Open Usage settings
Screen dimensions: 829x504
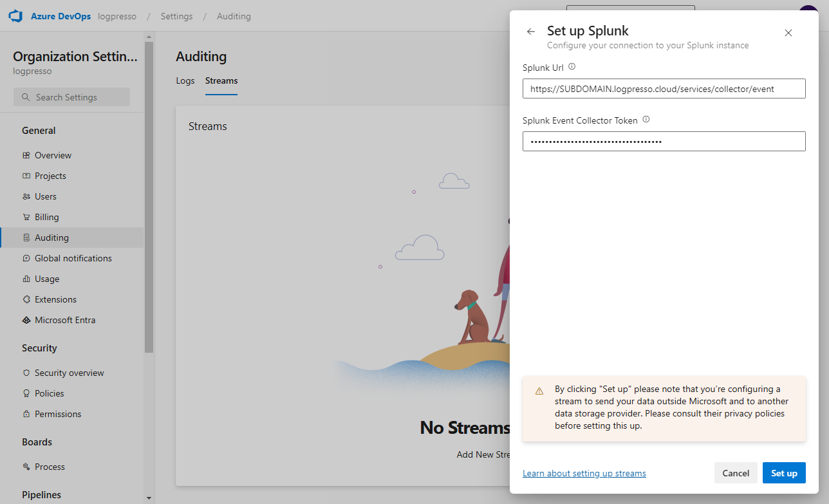tap(72, 279)
